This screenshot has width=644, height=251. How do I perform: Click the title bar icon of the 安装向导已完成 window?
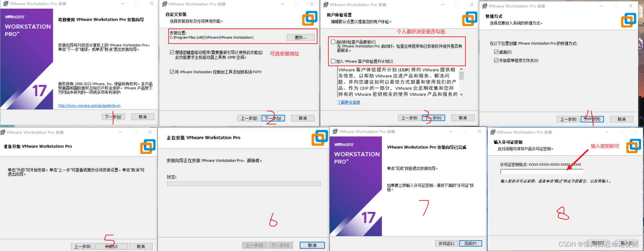(x=335, y=131)
